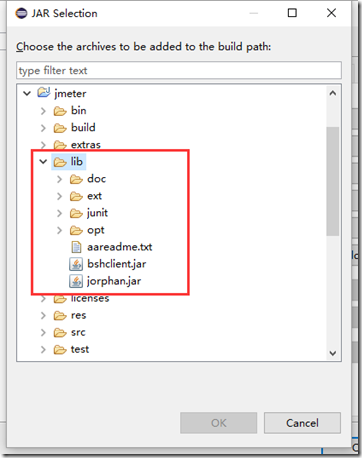Select the build folder label
Screen dimensions: 362x458
pos(83,127)
